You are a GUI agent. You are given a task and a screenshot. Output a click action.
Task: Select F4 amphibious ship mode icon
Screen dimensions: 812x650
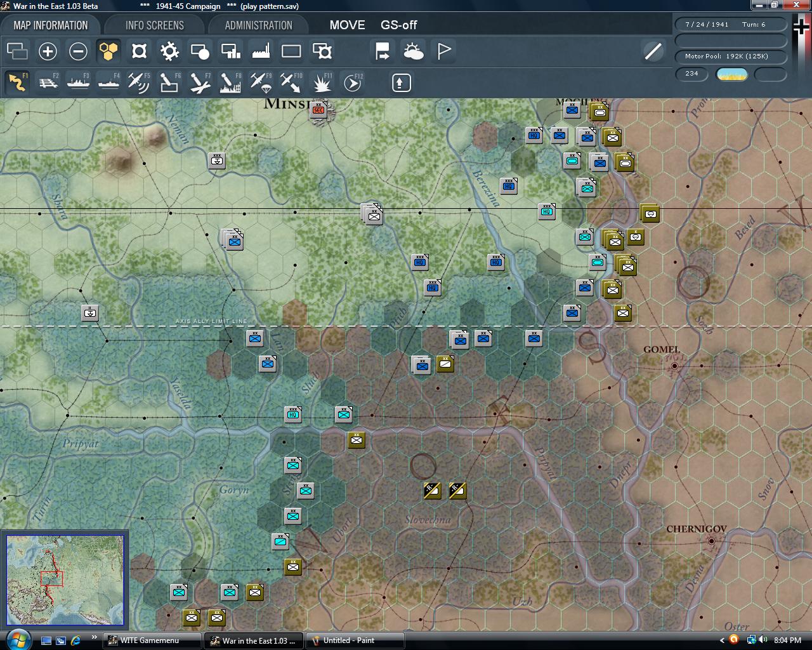[x=108, y=83]
